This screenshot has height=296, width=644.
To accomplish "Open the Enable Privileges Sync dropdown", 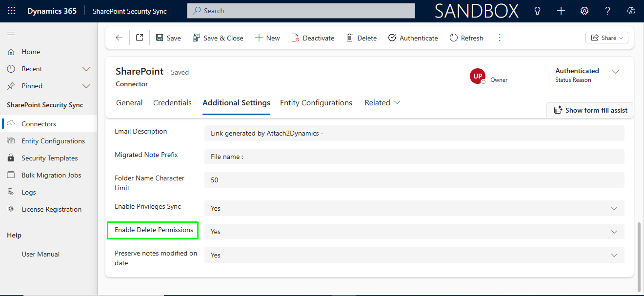I will (x=414, y=208).
